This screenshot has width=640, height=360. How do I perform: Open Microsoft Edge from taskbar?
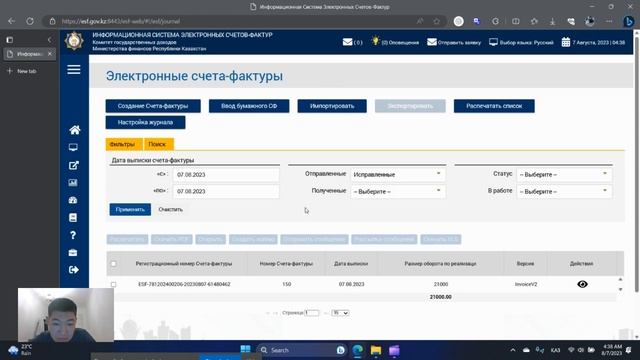point(358,350)
